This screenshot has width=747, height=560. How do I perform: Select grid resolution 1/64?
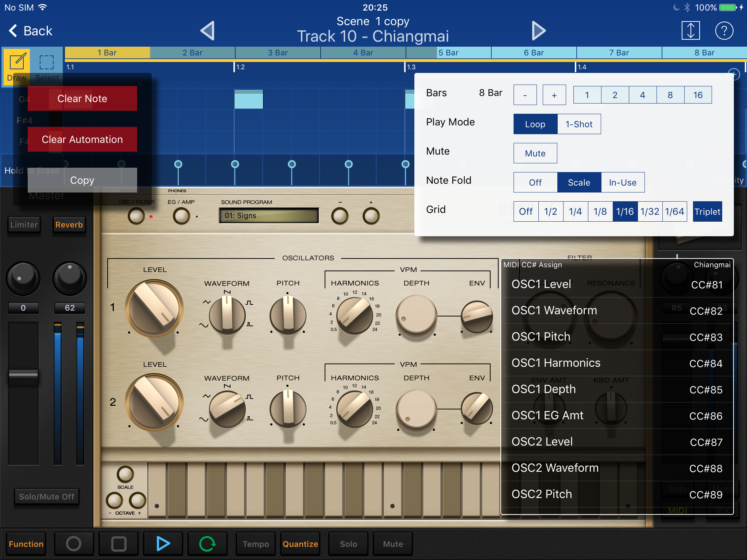pos(674,211)
